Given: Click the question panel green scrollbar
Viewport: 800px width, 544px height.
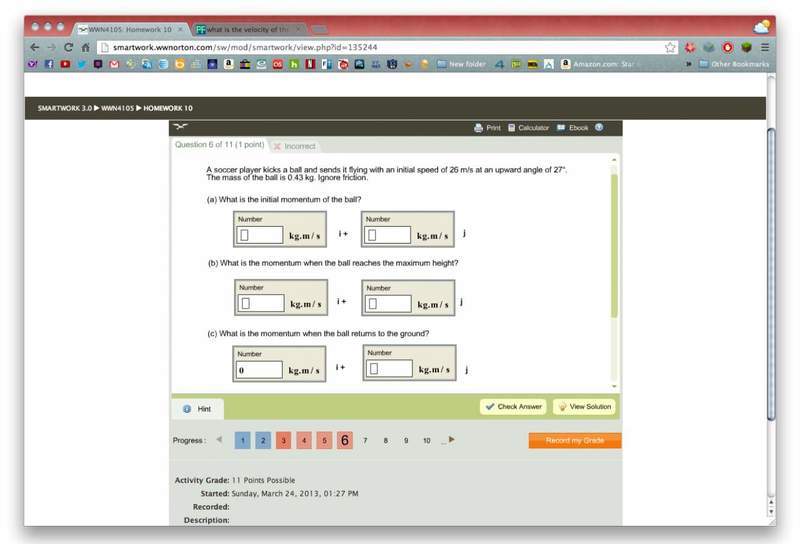Looking at the screenshot, I should tap(614, 246).
